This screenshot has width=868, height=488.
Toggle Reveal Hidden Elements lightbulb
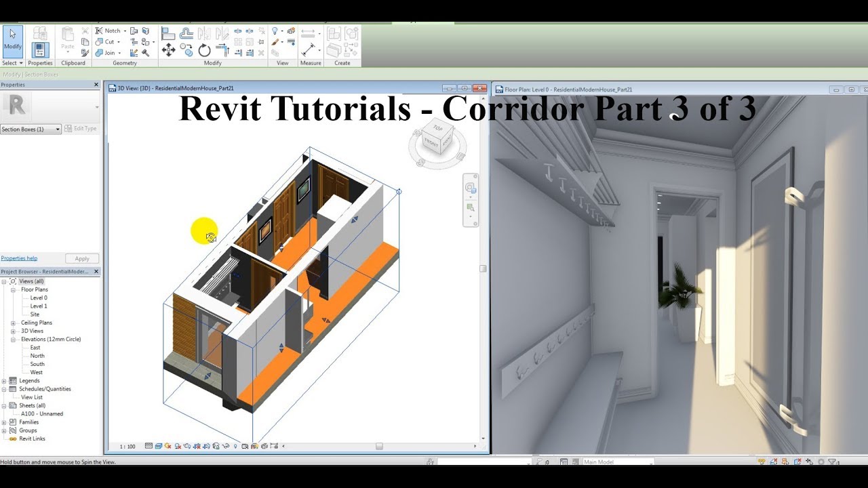pos(235,446)
